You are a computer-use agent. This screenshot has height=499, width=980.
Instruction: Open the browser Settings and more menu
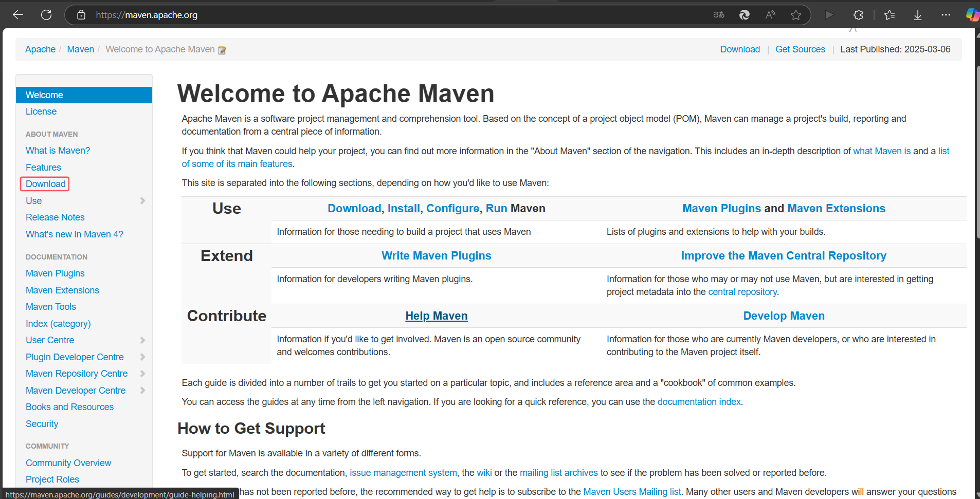[x=946, y=15]
